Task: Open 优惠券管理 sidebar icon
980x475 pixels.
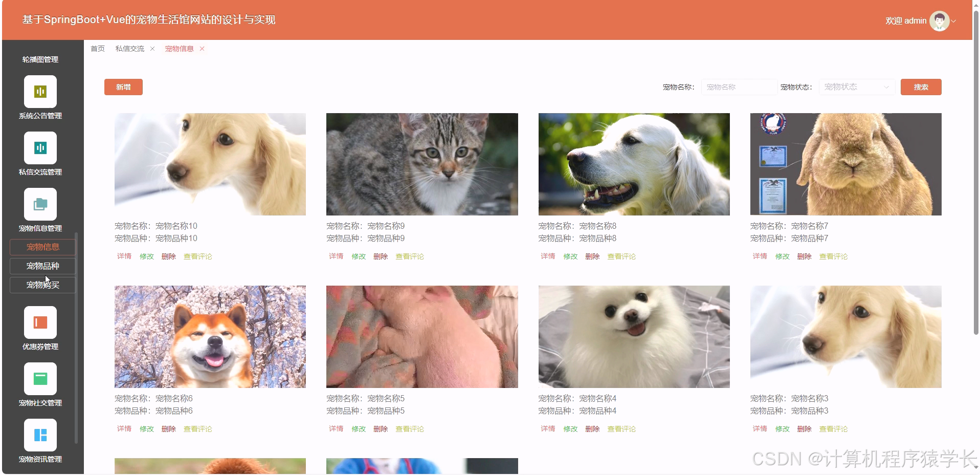Action: pyautogui.click(x=40, y=322)
